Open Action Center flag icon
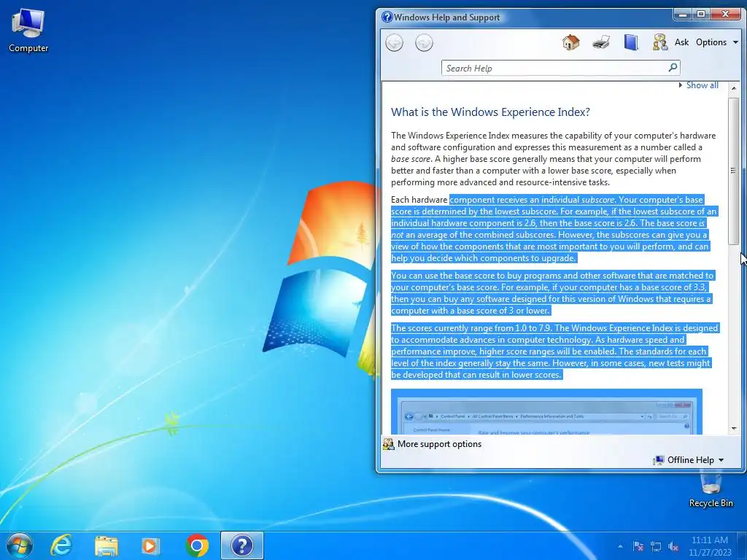The image size is (747, 560). click(638, 546)
